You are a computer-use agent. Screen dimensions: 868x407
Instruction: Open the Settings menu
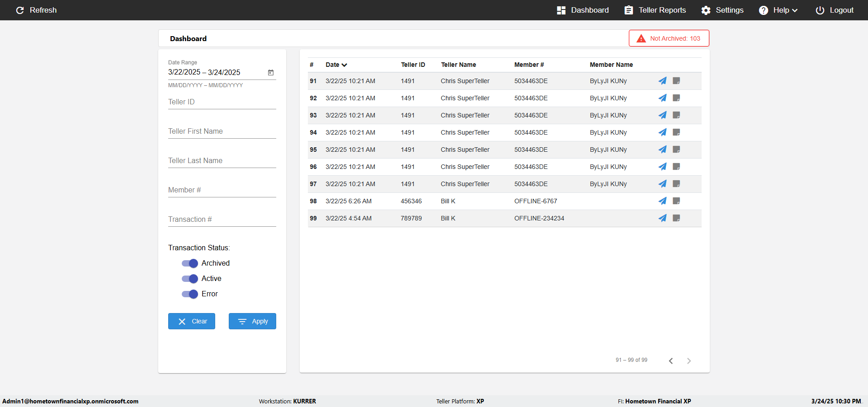[x=722, y=10]
